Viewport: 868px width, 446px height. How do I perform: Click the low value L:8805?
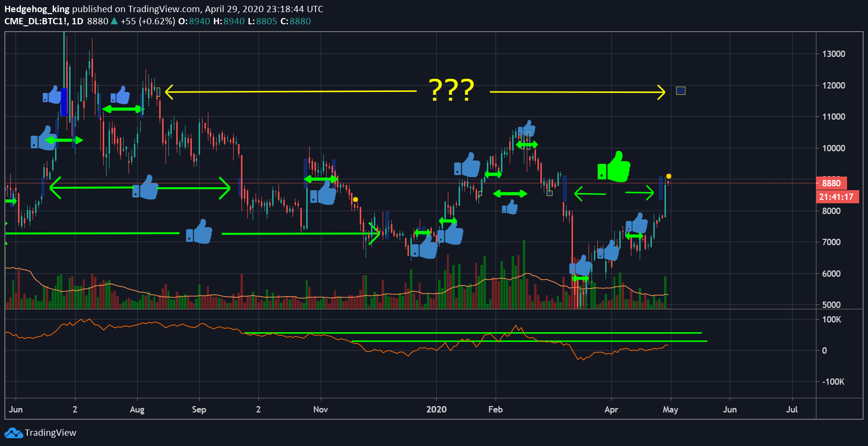[x=262, y=21]
